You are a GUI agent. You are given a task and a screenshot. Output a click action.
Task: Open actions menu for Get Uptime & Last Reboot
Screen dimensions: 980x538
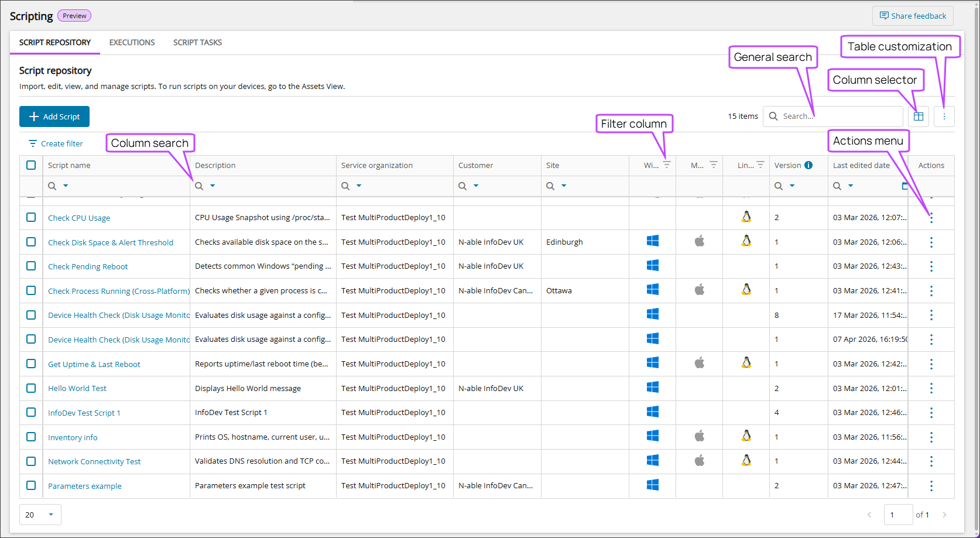pyautogui.click(x=931, y=364)
